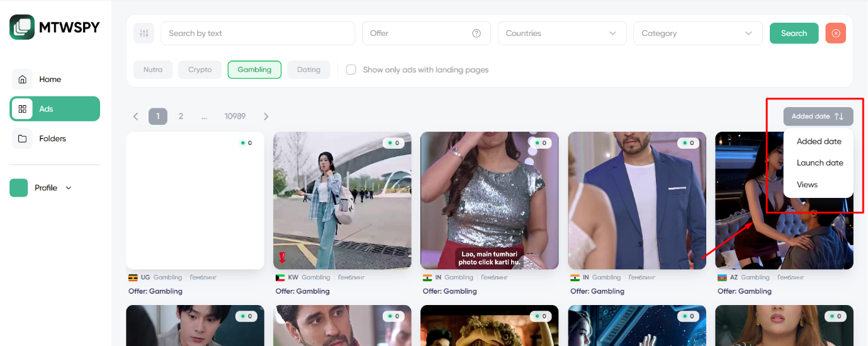The width and height of the screenshot is (868, 346).
Task: Expand the Category dropdown
Action: [697, 33]
